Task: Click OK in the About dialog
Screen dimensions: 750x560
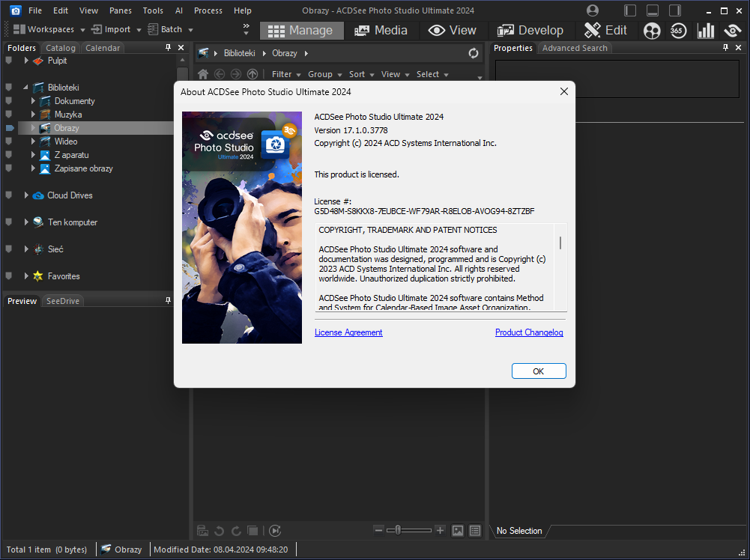Action: point(539,371)
